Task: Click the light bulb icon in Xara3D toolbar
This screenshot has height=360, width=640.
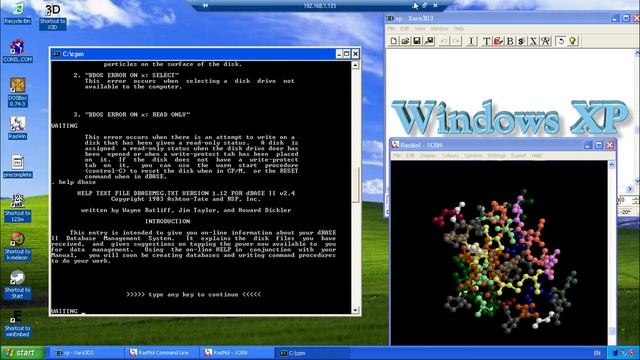Action: point(573,41)
